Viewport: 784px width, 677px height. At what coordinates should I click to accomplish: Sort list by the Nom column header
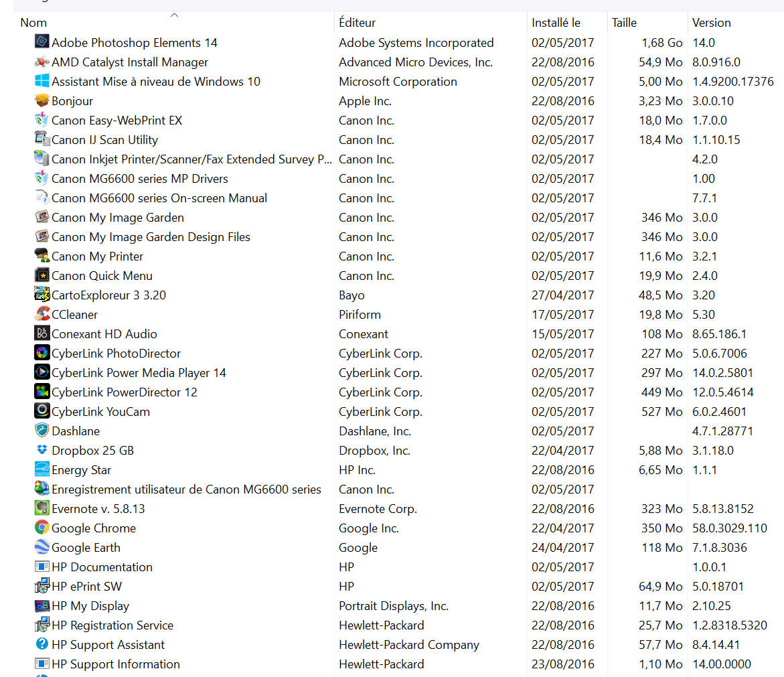(x=33, y=23)
